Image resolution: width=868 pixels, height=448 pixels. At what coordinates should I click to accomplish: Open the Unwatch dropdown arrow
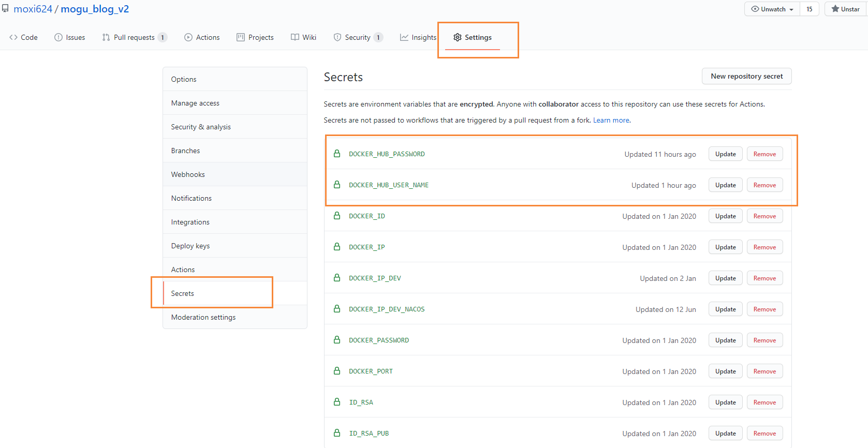pos(791,9)
